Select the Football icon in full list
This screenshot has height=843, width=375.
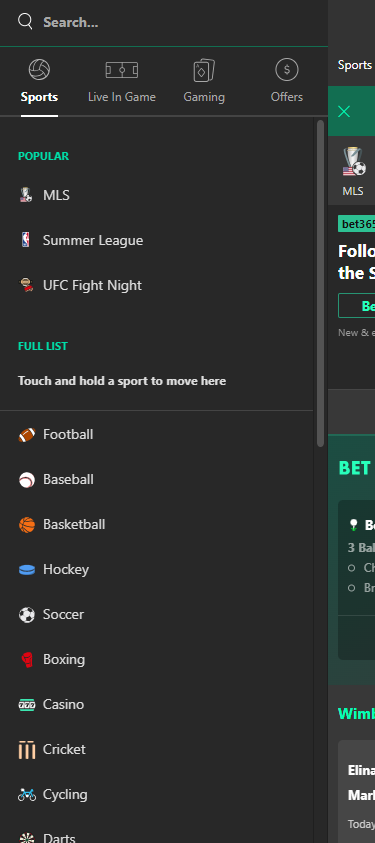(x=27, y=435)
